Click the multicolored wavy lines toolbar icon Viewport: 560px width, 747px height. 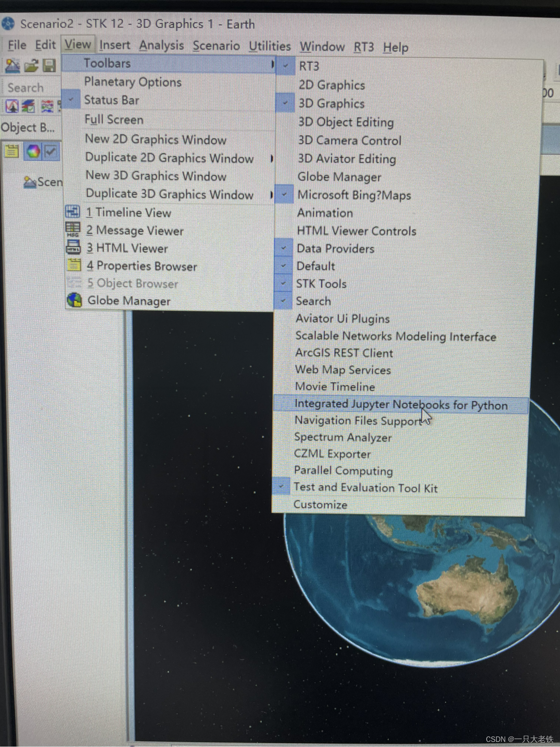pos(47,106)
